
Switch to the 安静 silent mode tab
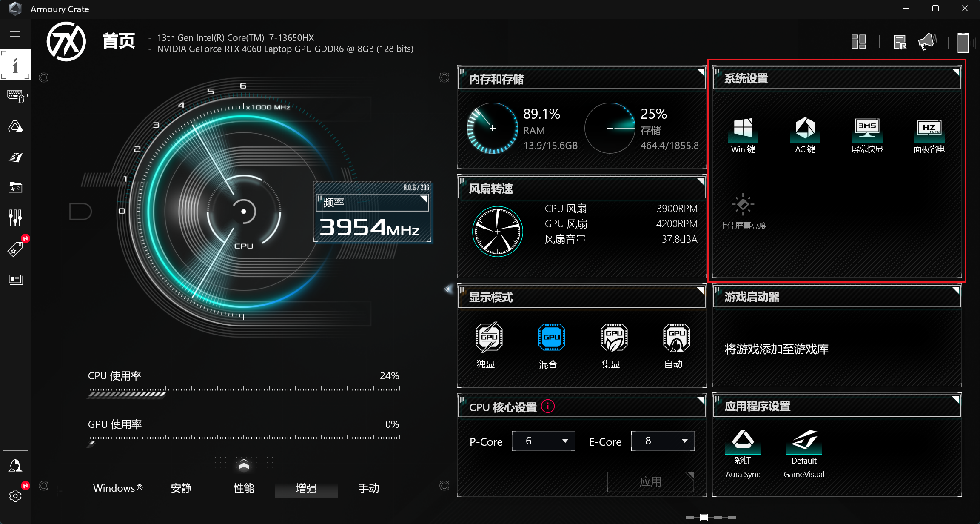pos(181,488)
